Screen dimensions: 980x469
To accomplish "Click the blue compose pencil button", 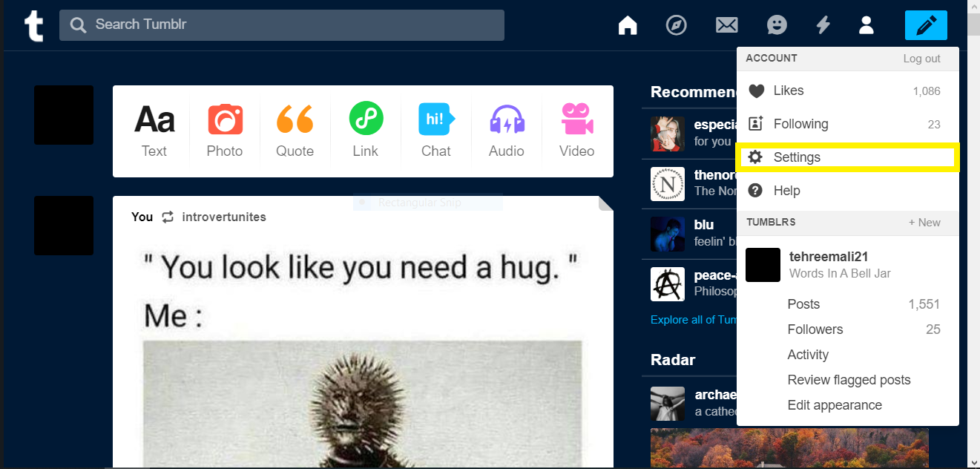I will (926, 25).
